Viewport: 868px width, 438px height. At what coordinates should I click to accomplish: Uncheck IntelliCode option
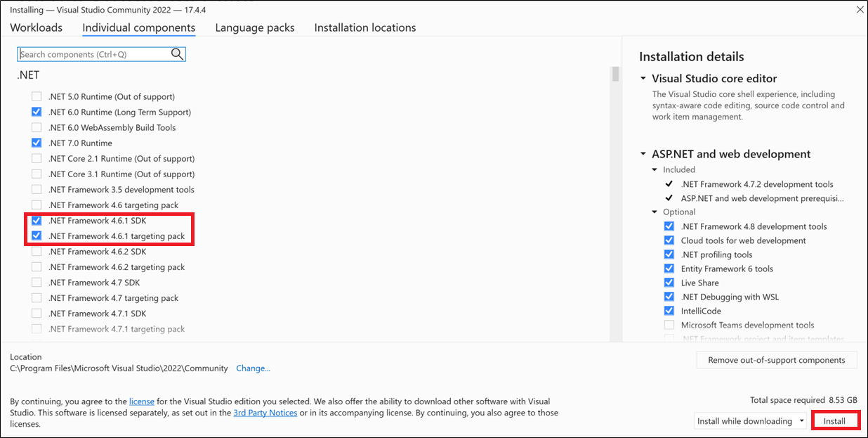[669, 311]
